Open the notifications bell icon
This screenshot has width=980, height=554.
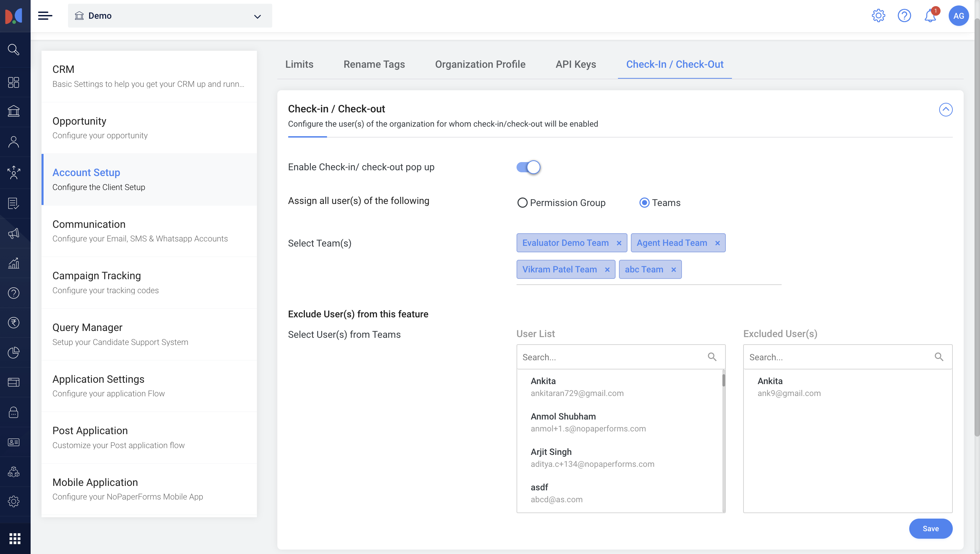coord(931,16)
